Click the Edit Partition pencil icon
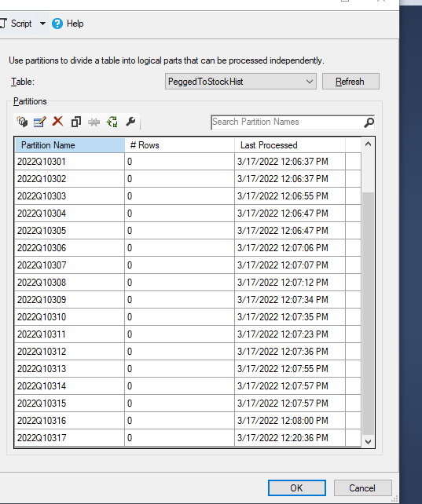Screen dimensions: 422x504 [40, 122]
